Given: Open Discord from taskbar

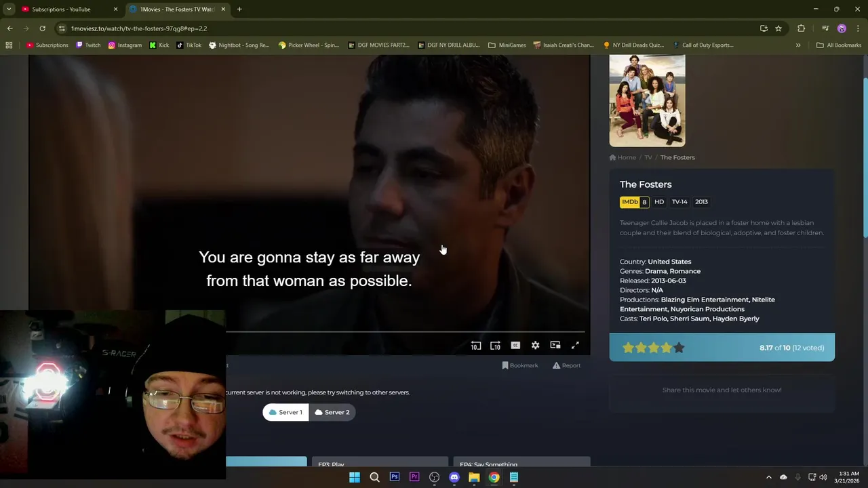Looking at the screenshot, I should pyautogui.click(x=454, y=477).
